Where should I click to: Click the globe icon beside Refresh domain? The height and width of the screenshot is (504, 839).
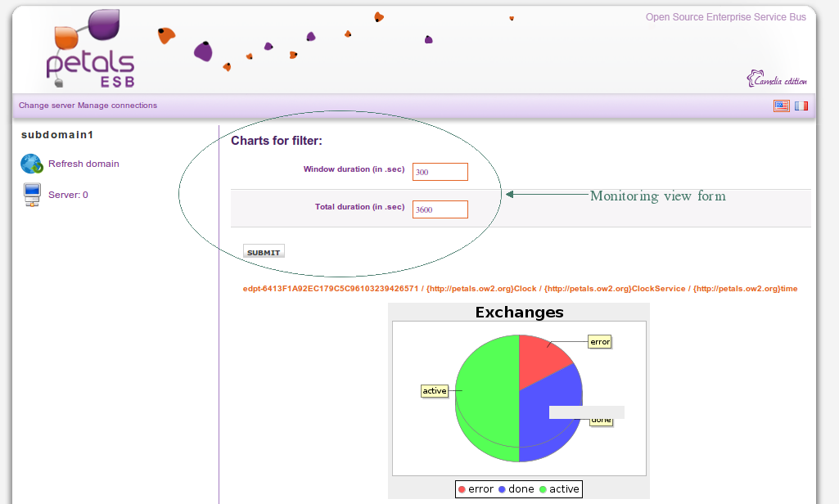point(32,164)
